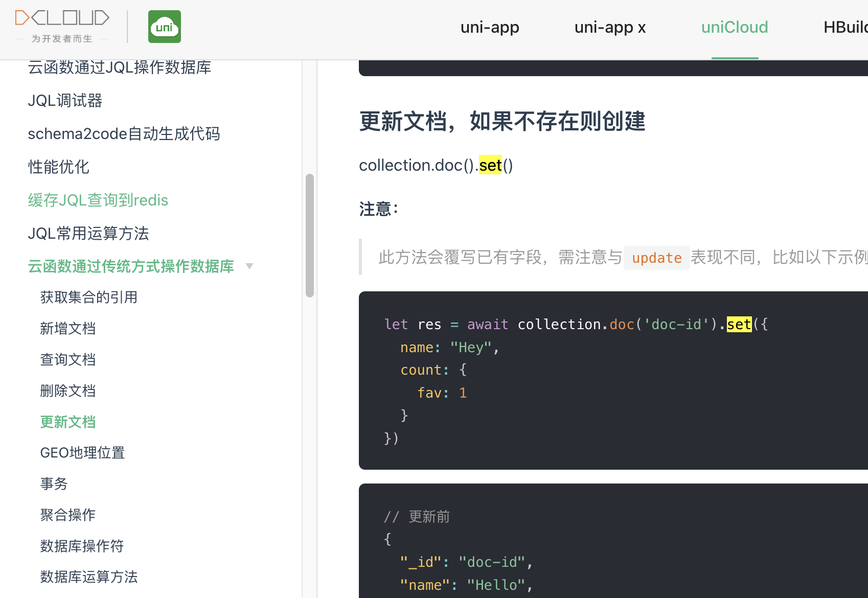Viewport: 868px width, 598px height.
Task: Open the uni-app x tab
Action: click(x=610, y=27)
